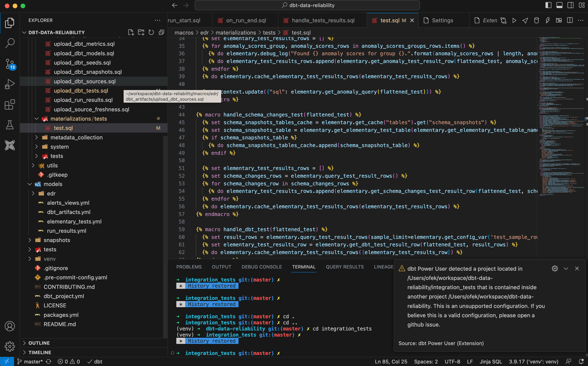Viewport: 588px width, 366px height.
Task: Select the dbt Power User activity bar icon
Action: [10, 145]
